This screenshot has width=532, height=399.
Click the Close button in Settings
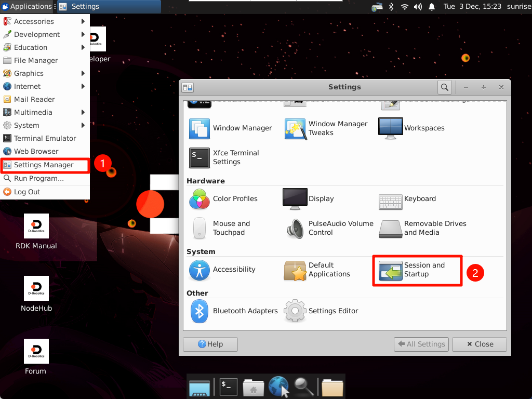(x=480, y=344)
